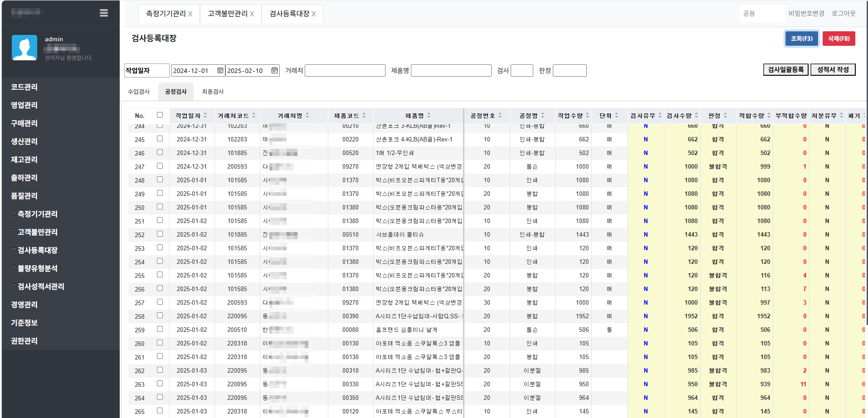This screenshot has width=868, height=418.
Task: Switch to the 최종검사 tab
Action: [x=213, y=92]
